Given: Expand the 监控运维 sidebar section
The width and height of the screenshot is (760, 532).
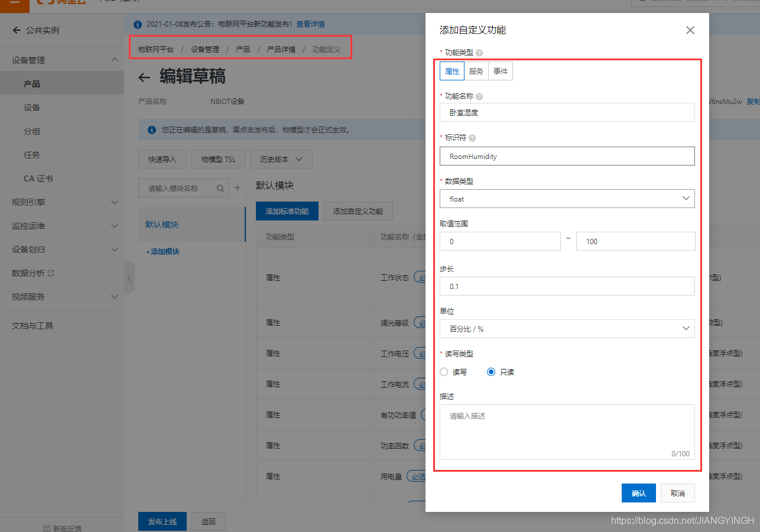Looking at the screenshot, I should click(x=115, y=226).
